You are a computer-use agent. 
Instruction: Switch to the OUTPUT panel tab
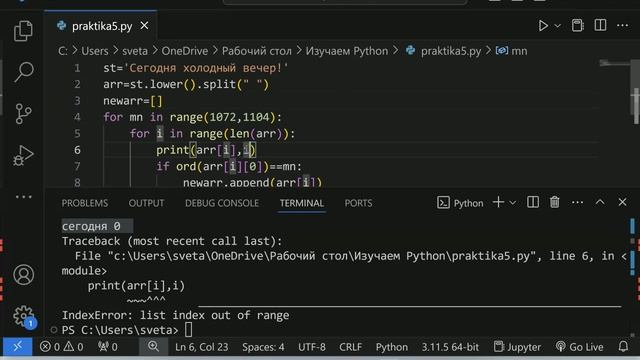pyautogui.click(x=147, y=203)
